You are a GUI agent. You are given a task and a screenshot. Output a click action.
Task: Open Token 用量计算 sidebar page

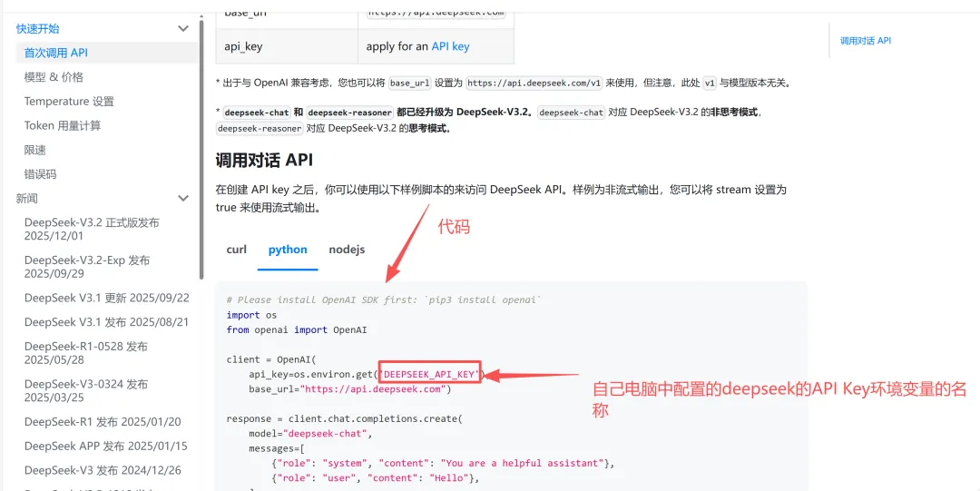(63, 126)
